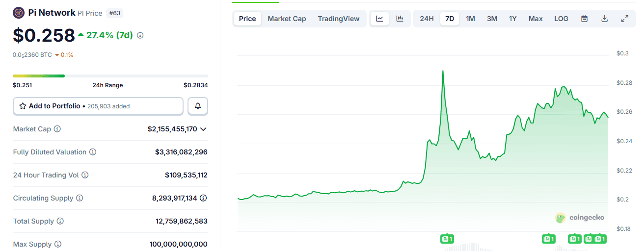Open the TradingView tab

pyautogui.click(x=338, y=19)
